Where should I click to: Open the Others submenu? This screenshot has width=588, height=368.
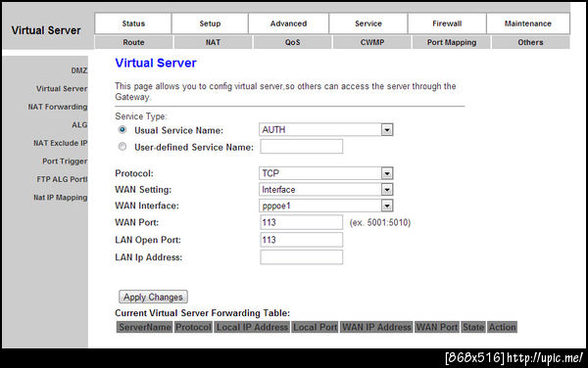coord(530,42)
